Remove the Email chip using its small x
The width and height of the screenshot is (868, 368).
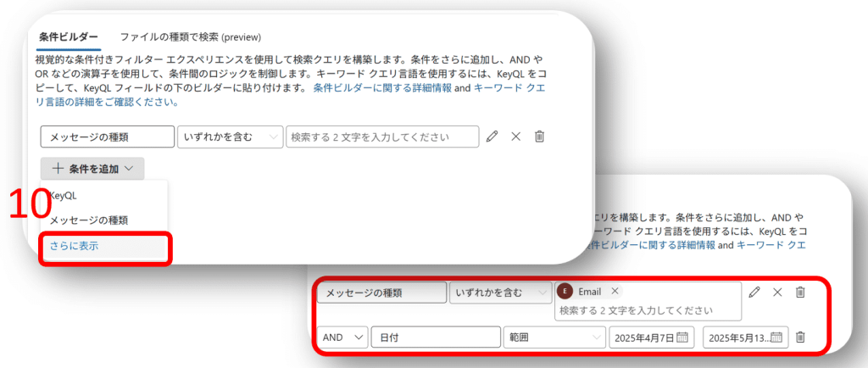615,291
